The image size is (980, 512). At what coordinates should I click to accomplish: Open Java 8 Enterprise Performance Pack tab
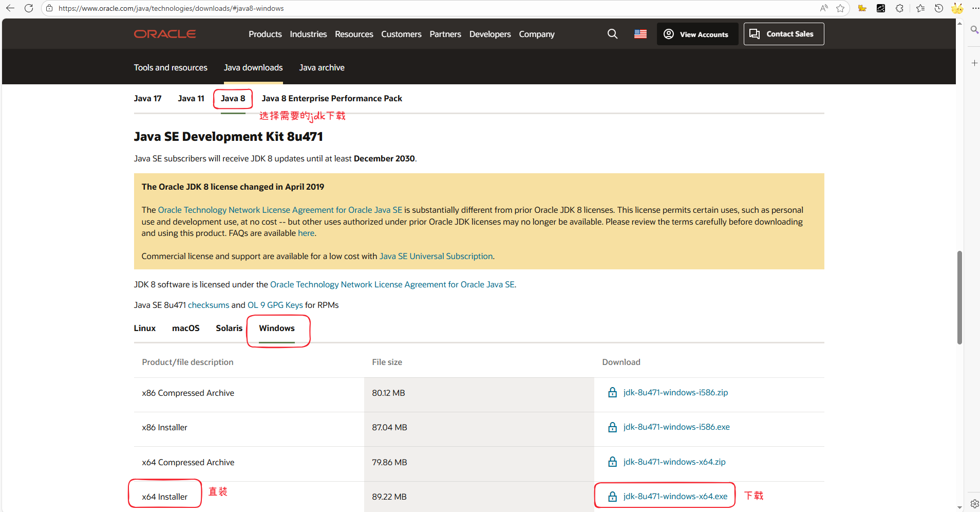tap(332, 98)
